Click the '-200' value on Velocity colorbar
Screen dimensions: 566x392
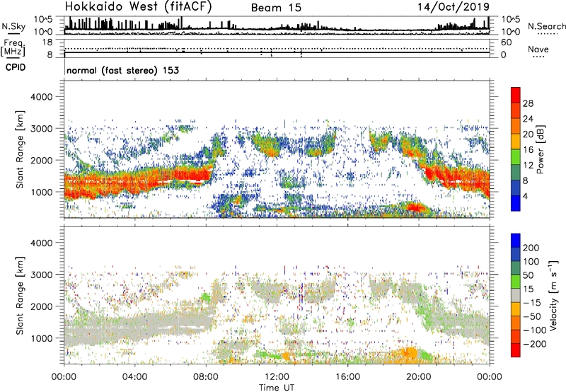coord(535,344)
